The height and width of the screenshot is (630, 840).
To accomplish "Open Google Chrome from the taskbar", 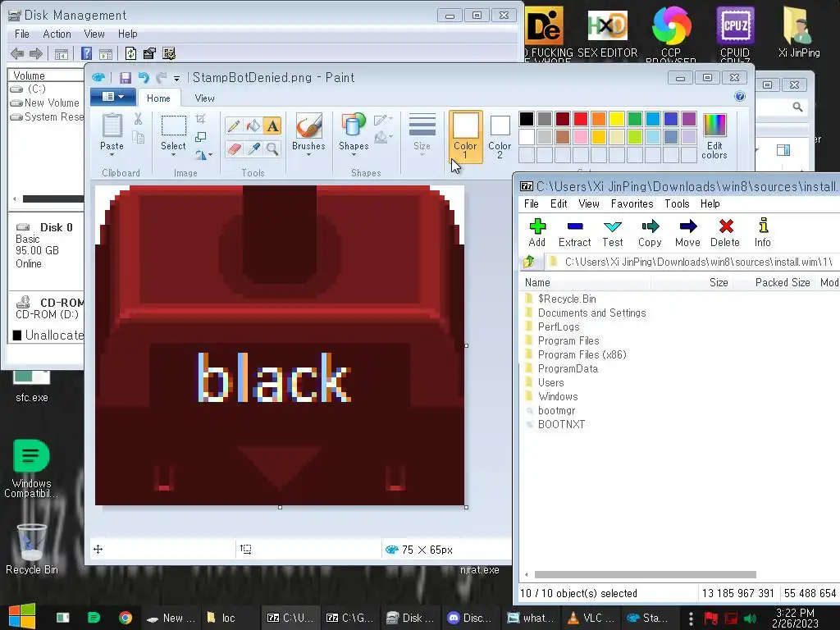I will point(126,618).
